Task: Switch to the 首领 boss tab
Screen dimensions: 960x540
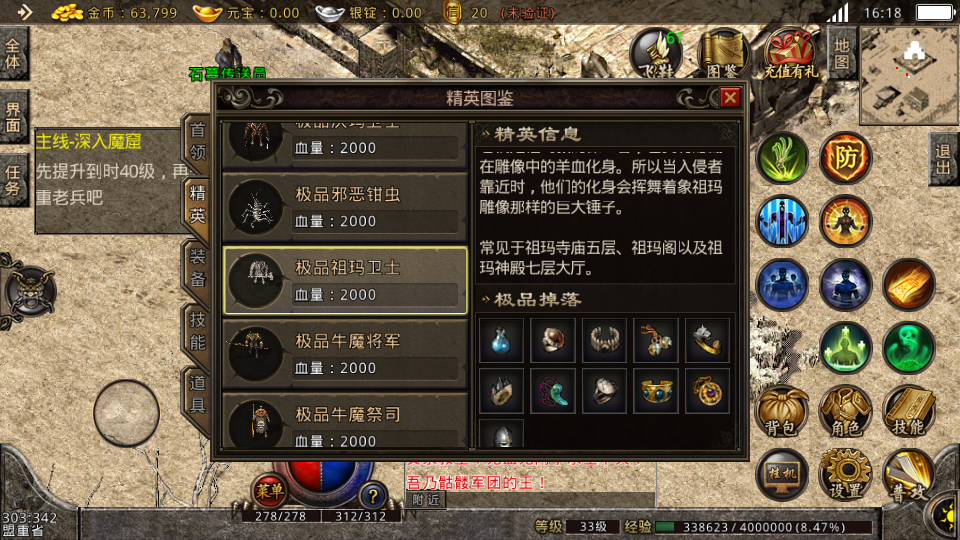Action: click(197, 141)
